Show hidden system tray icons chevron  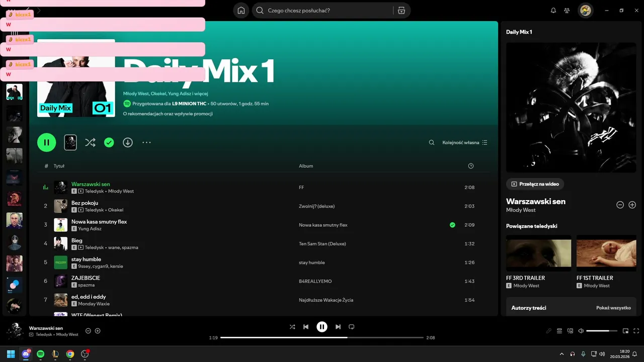[562, 354]
